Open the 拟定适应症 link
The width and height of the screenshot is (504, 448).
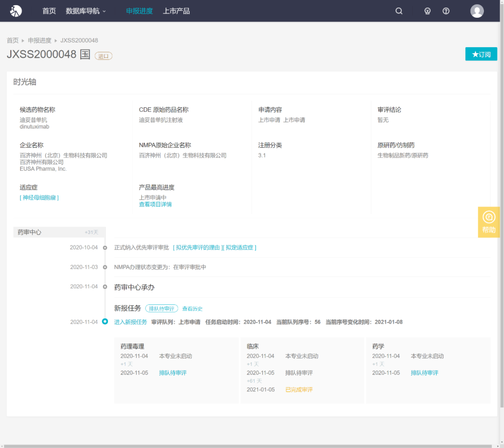239,248
